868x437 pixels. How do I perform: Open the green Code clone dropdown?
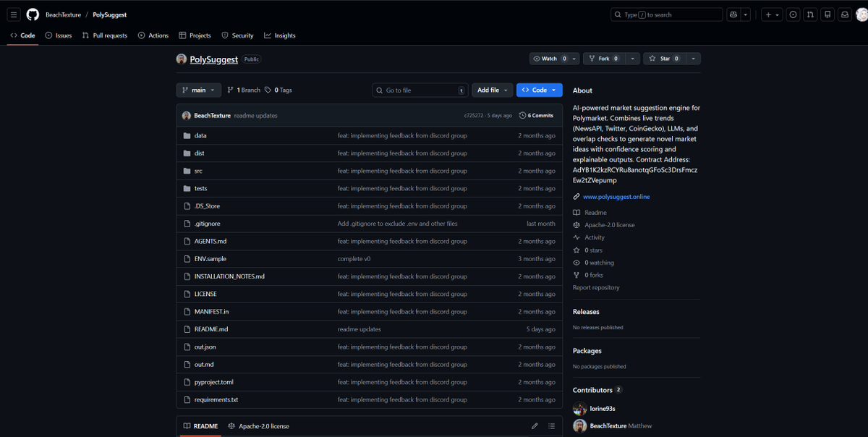[x=539, y=90]
